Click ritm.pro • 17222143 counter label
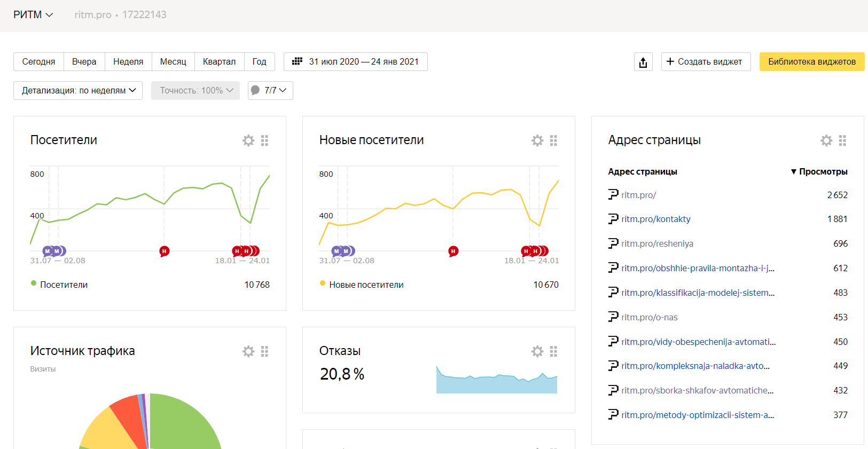Viewport: 868px width, 449px height. [120, 15]
